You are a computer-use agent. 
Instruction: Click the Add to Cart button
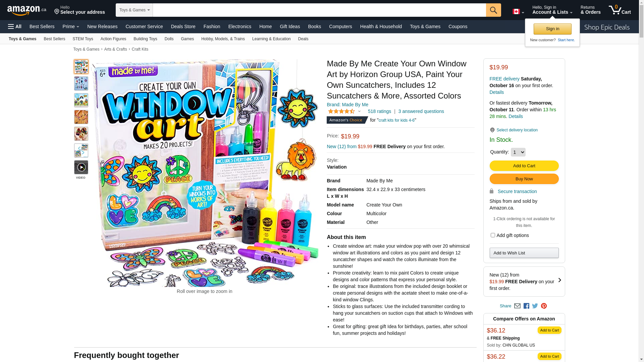click(x=524, y=166)
